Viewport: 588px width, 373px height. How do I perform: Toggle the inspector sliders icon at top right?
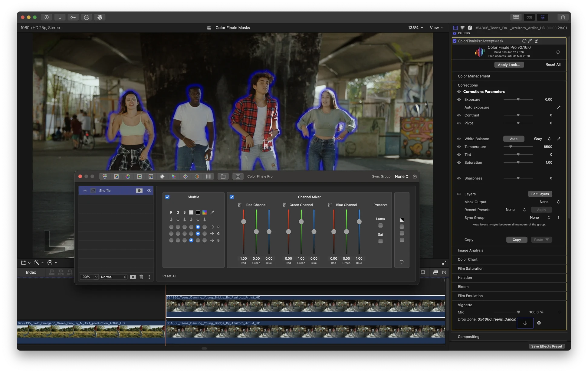[x=542, y=17]
